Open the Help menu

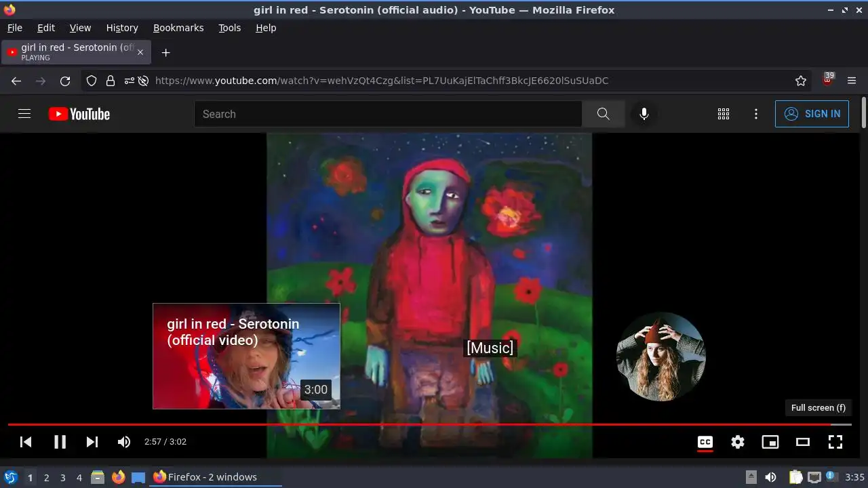pyautogui.click(x=266, y=28)
